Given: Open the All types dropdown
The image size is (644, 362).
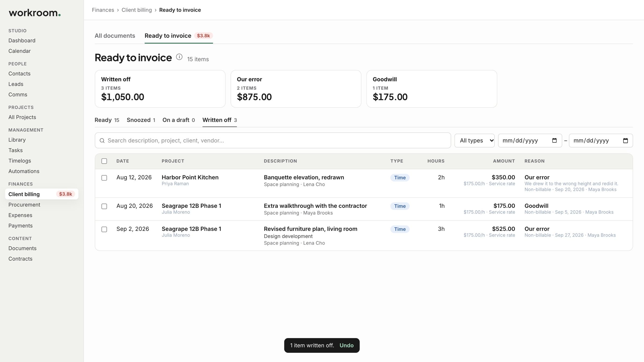Looking at the screenshot, I should point(474,141).
